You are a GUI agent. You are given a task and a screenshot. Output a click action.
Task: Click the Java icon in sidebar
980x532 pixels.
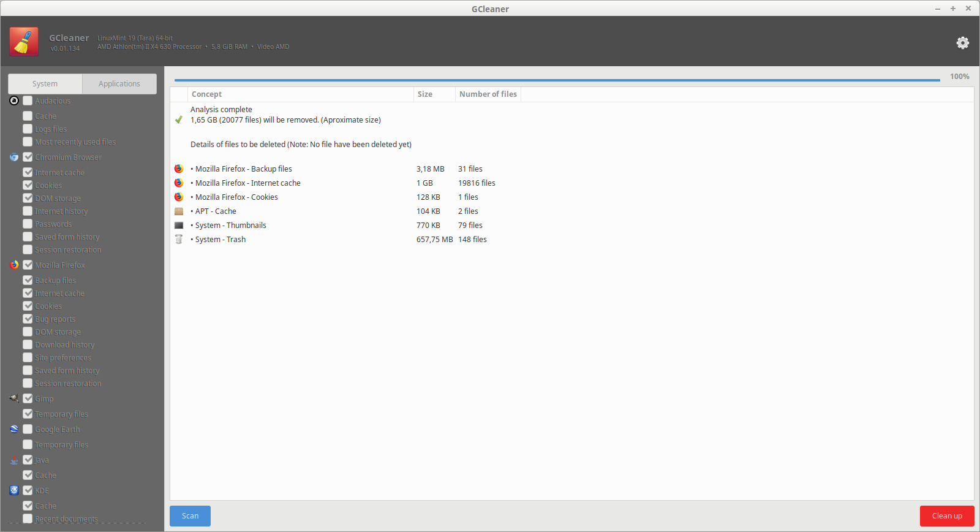pyautogui.click(x=14, y=460)
